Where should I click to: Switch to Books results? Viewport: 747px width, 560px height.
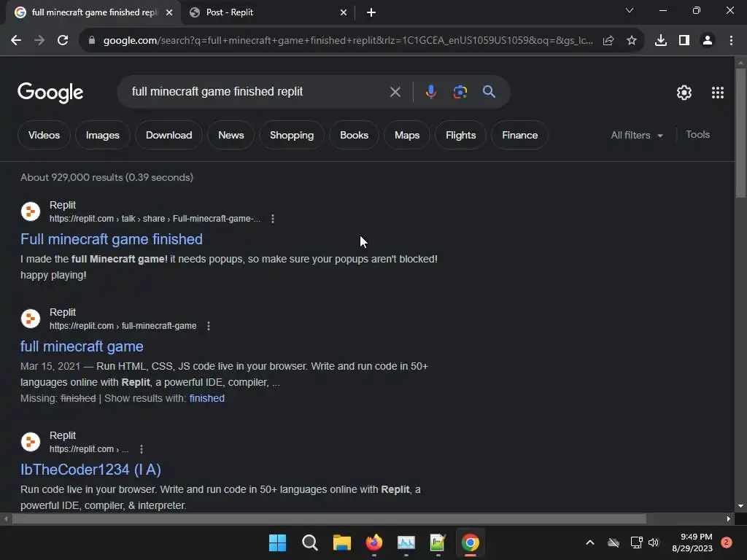click(x=354, y=135)
